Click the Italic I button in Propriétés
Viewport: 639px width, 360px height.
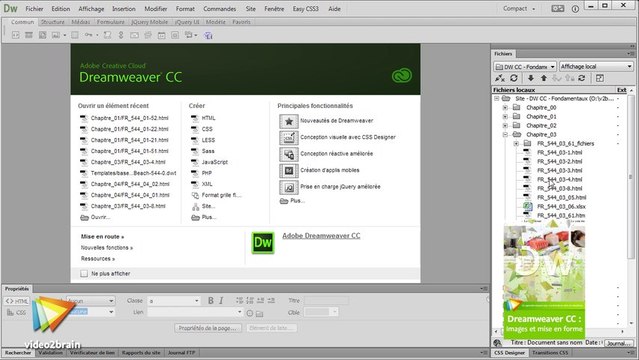point(221,300)
